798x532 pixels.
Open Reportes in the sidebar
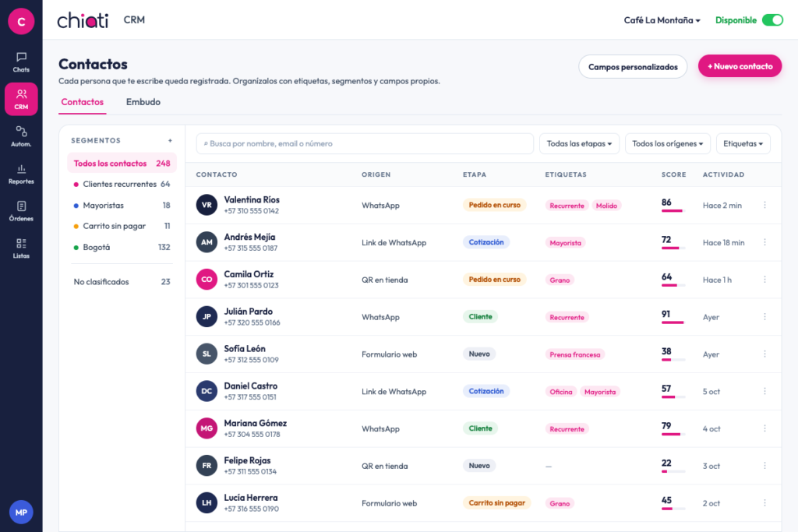(x=21, y=174)
